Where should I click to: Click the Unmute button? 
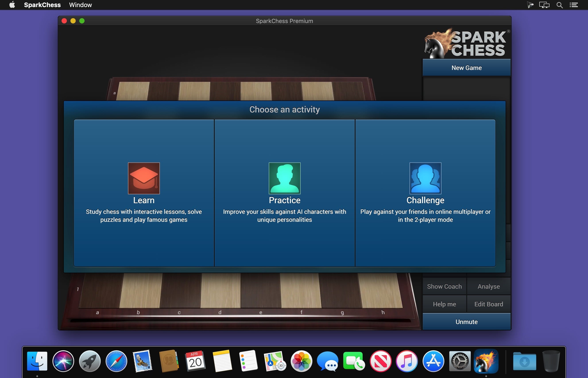tap(467, 321)
